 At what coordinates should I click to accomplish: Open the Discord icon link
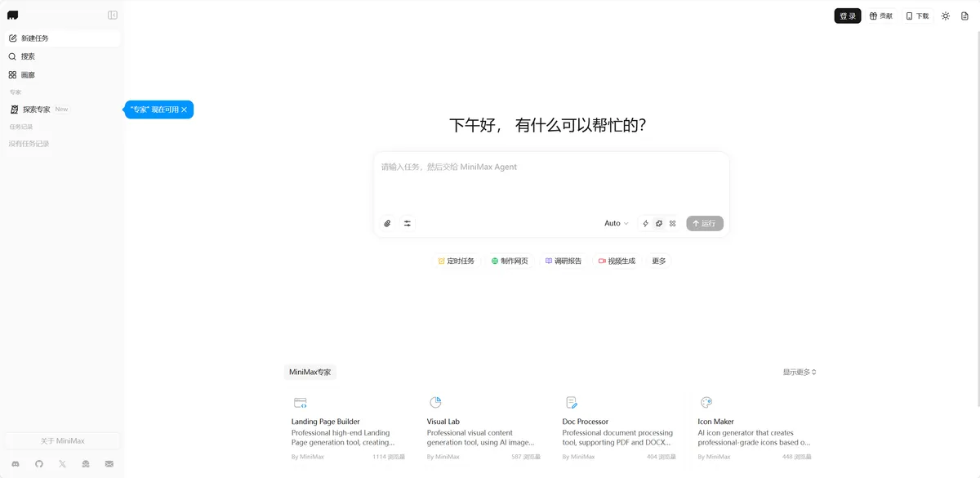(x=15, y=464)
